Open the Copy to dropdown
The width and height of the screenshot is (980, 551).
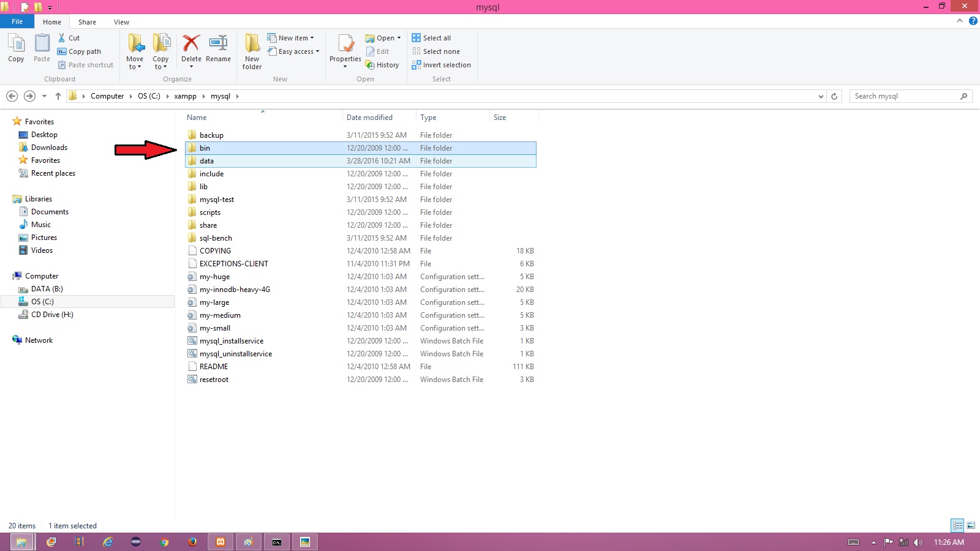(x=161, y=51)
